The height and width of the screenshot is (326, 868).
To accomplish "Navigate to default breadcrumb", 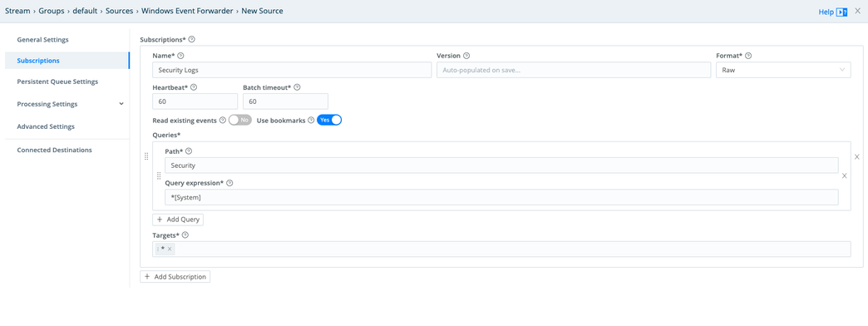I will [86, 11].
